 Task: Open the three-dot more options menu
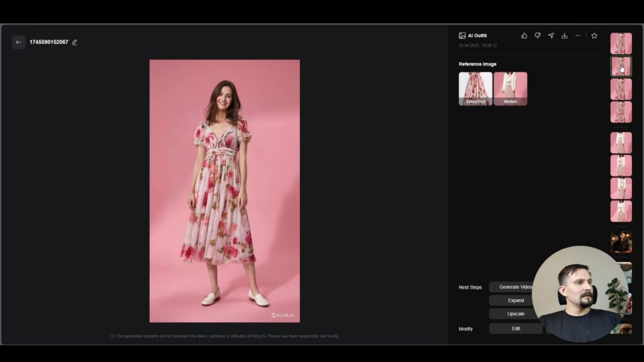(x=578, y=36)
